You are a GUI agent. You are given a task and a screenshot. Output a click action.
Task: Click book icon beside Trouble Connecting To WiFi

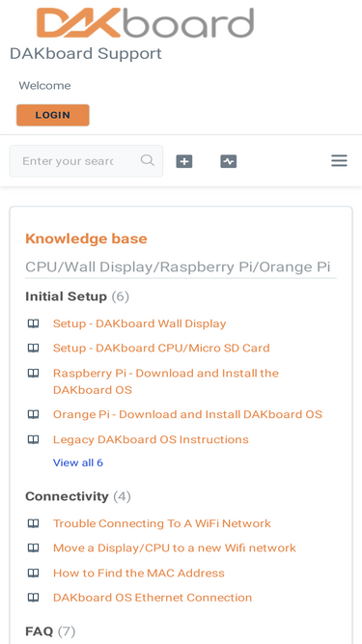click(33, 523)
